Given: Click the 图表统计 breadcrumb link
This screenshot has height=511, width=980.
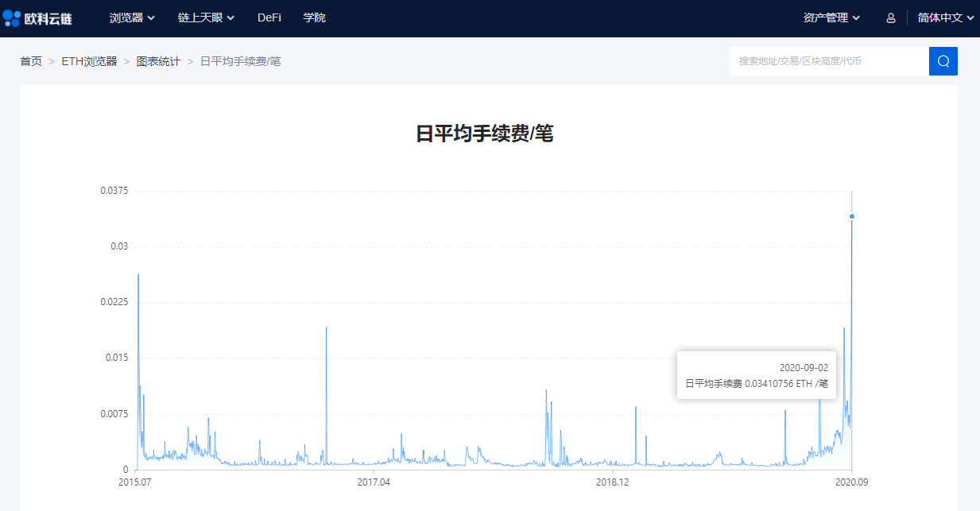Looking at the screenshot, I should [157, 60].
